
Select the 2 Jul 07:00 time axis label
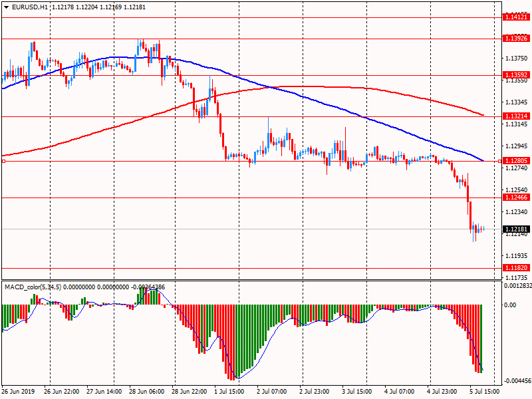click(272, 391)
